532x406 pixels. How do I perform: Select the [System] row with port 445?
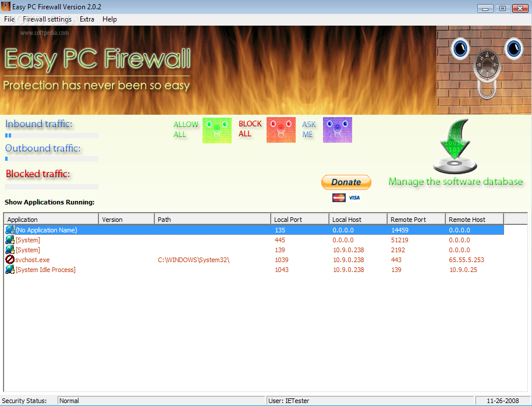254,240
